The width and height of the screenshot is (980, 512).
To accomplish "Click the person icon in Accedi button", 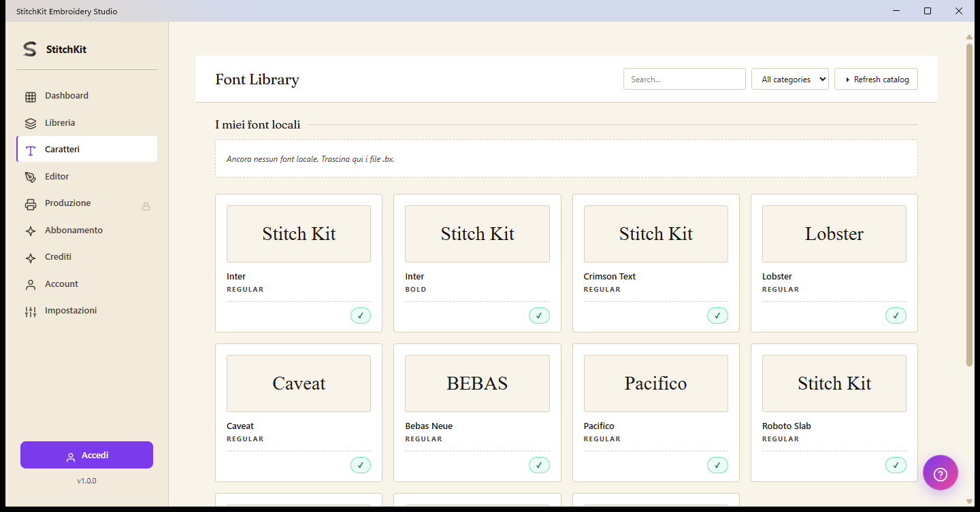I will pos(71,457).
